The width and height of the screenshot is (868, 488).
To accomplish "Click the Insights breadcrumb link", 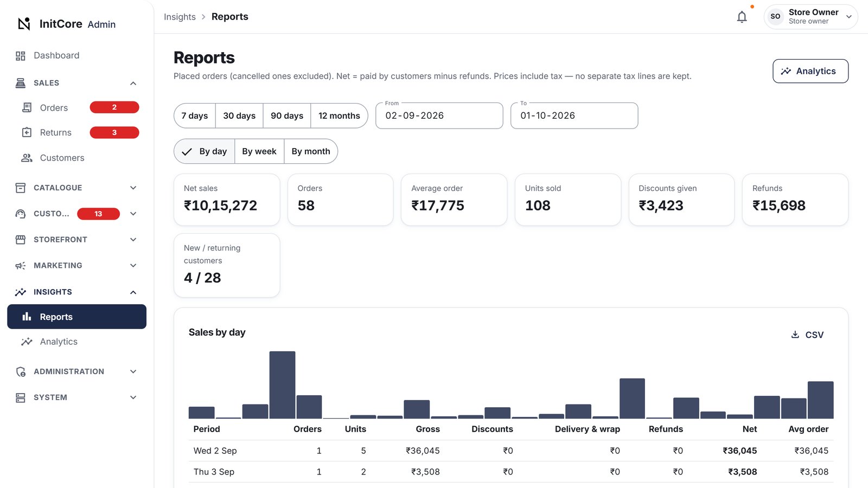I will 180,17.
